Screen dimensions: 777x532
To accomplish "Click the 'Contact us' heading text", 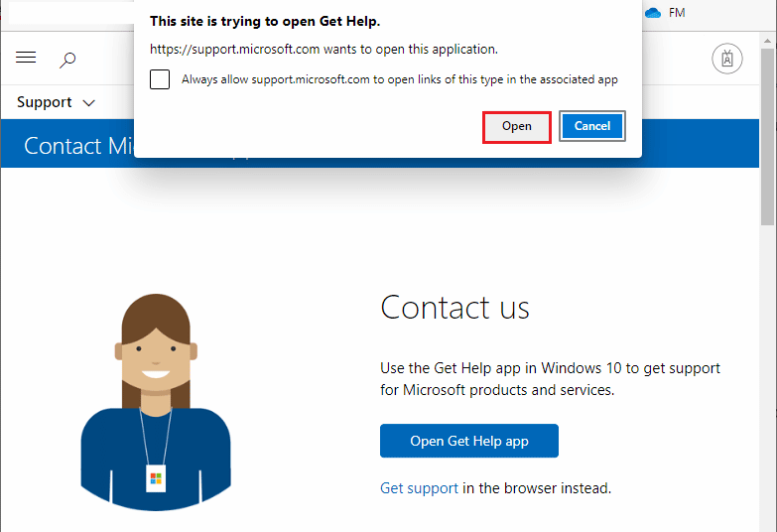I will click(x=454, y=308).
